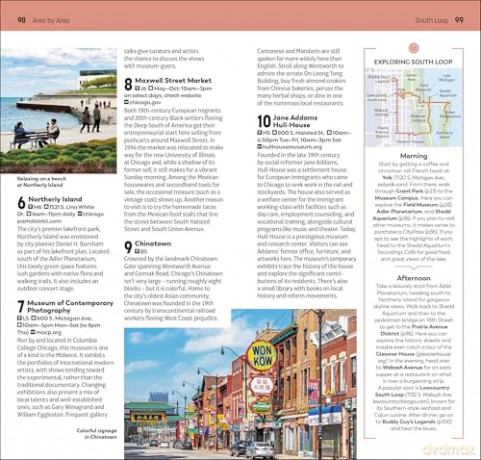Image resolution: width=481 pixels, height=460 pixels.
Task: Click the clock icon above Exploring South Loop
Action: coord(413,48)
